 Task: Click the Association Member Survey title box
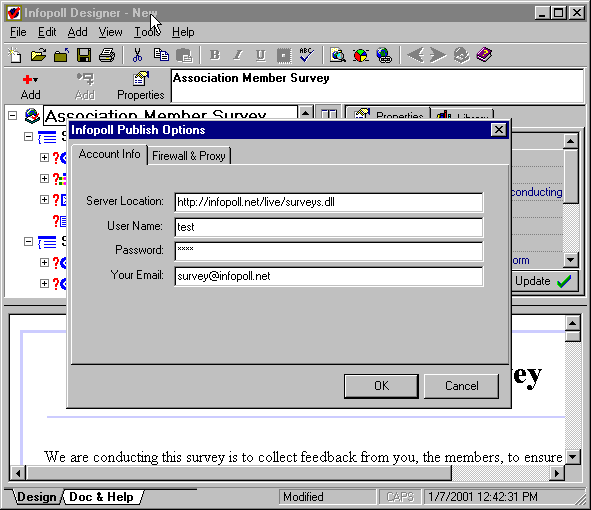[x=378, y=86]
